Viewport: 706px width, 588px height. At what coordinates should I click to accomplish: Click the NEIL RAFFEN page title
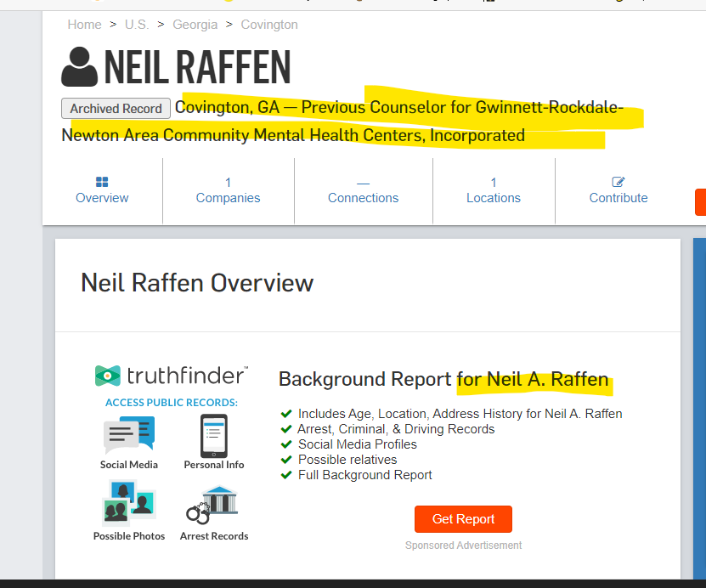[197, 67]
